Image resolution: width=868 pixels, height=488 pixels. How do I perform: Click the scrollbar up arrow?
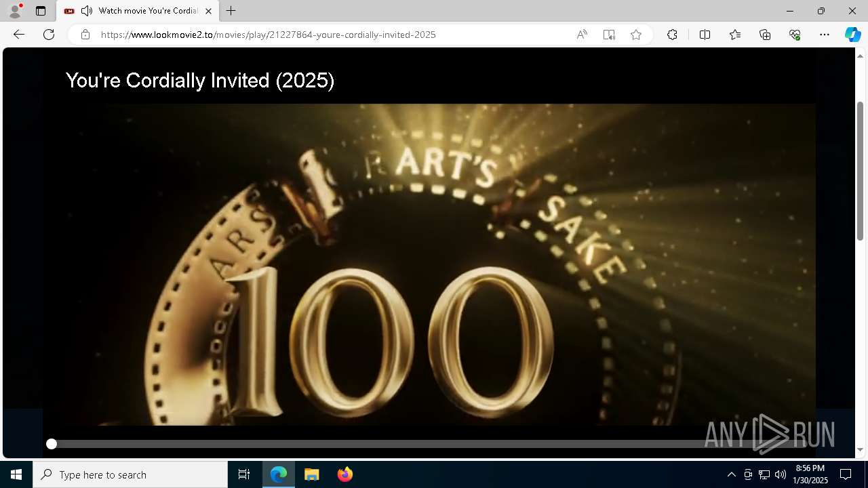click(860, 56)
